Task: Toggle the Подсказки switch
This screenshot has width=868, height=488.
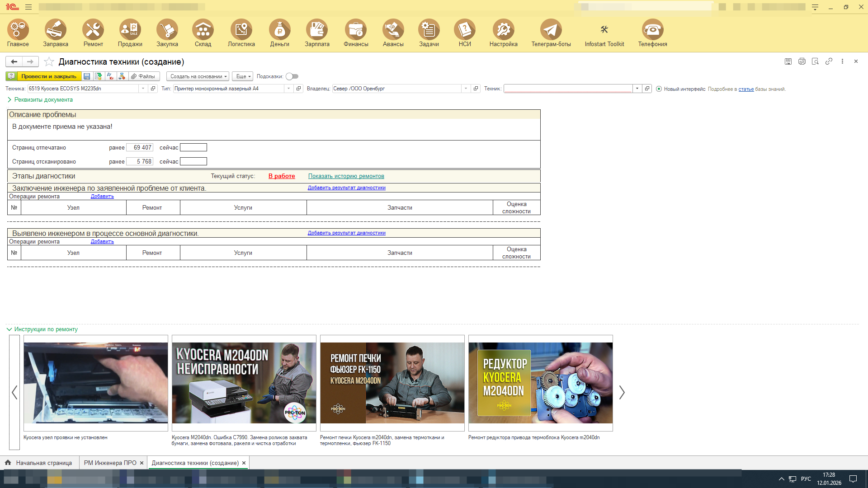Action: [x=292, y=76]
